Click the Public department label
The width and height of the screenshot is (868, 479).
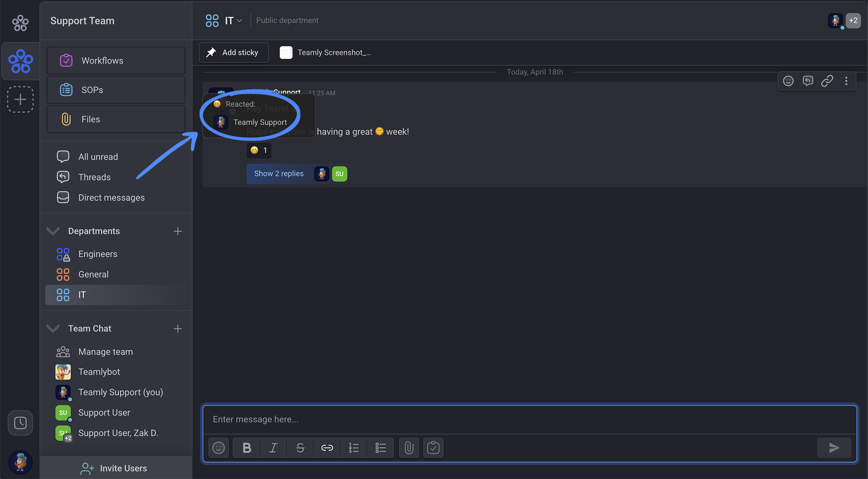coord(287,20)
